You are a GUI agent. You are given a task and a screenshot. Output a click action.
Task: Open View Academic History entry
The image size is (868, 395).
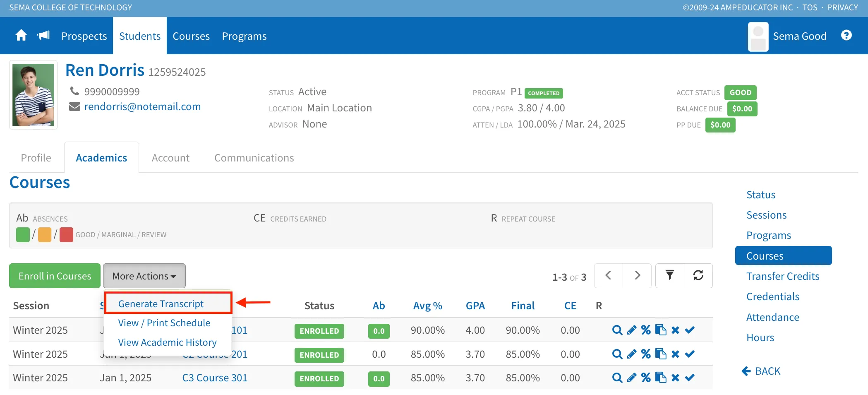click(x=167, y=342)
